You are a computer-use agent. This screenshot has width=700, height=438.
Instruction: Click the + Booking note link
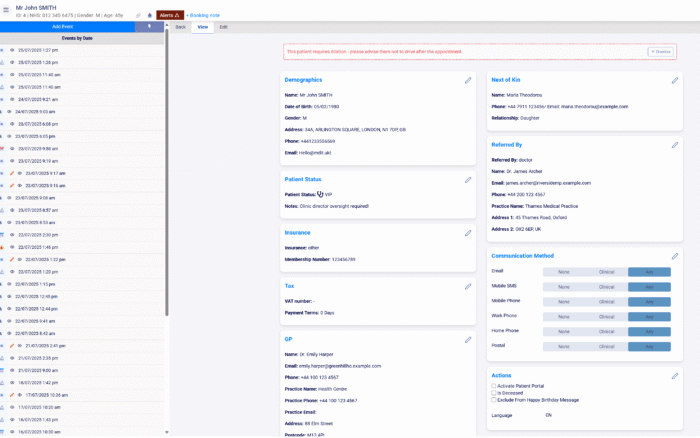203,15
